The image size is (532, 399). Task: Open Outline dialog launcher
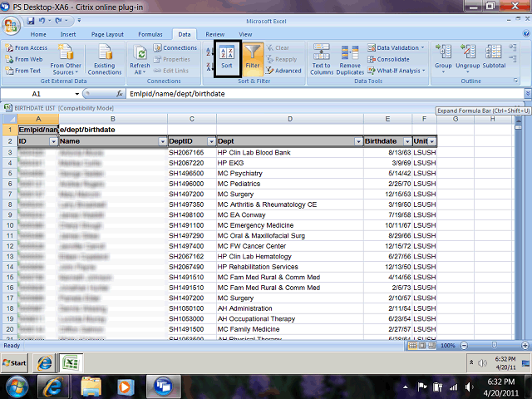click(515, 81)
